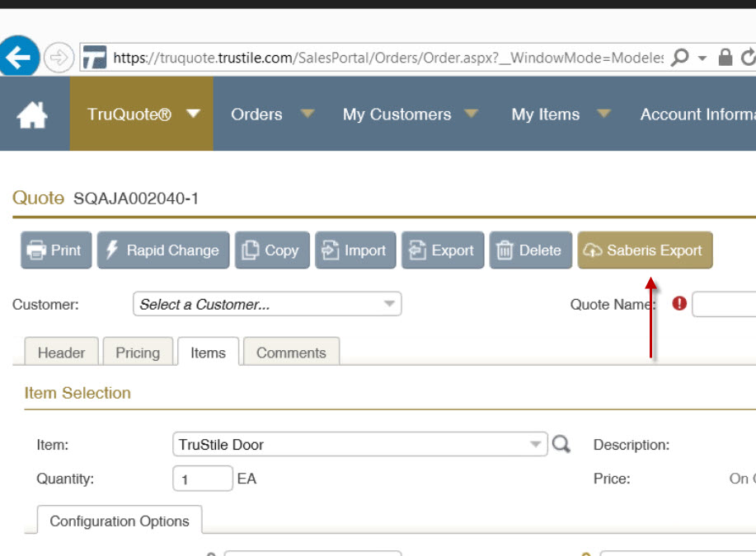Copy the quote using Copy button

coord(272,250)
